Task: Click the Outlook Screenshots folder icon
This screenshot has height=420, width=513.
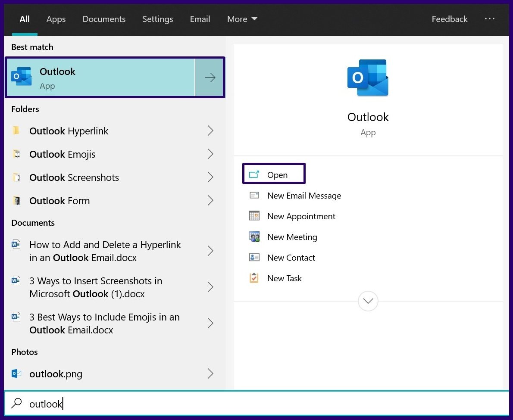Action: pyautogui.click(x=16, y=177)
